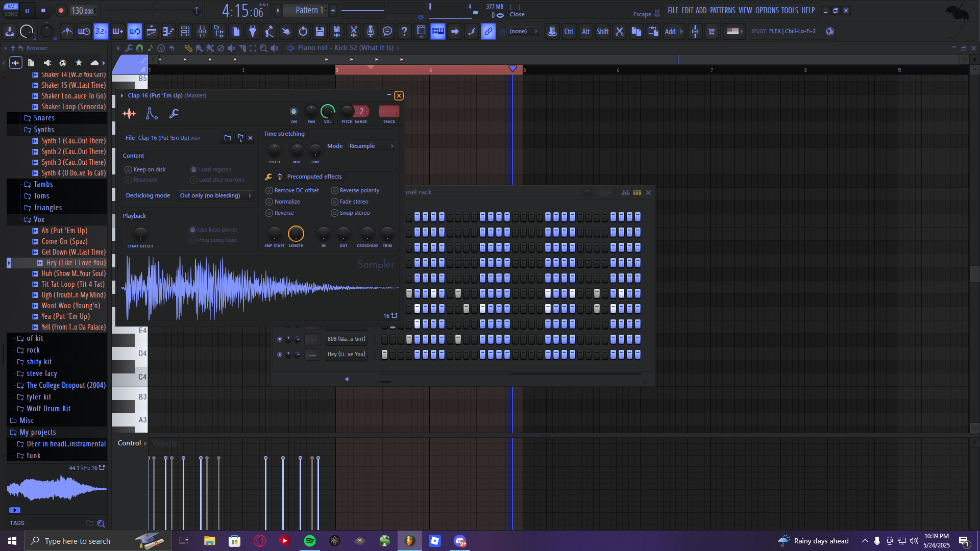This screenshot has height=551, width=980.
Task: Open the mixer from toolbar
Action: pos(202,32)
